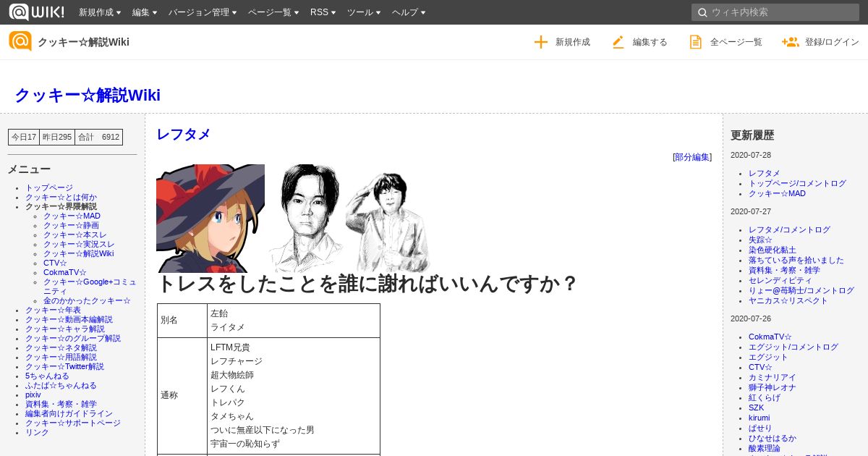Open 5ちゃんねる menu link

coord(47,376)
